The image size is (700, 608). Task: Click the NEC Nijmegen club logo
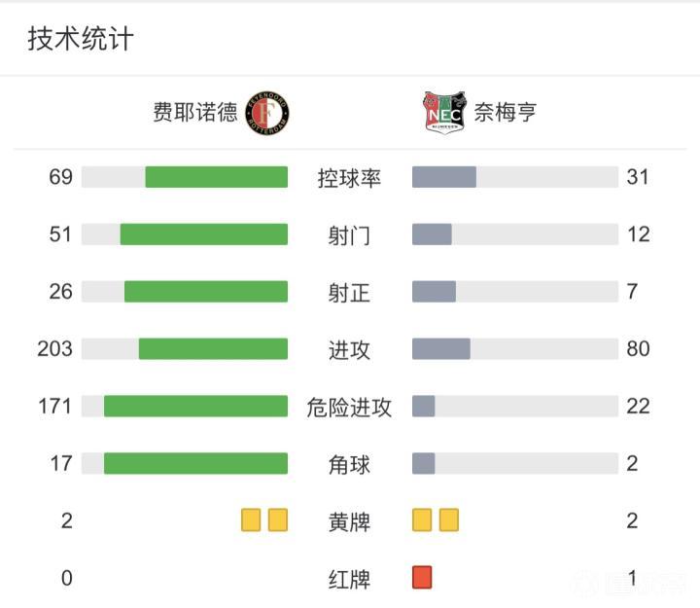pyautogui.click(x=444, y=113)
